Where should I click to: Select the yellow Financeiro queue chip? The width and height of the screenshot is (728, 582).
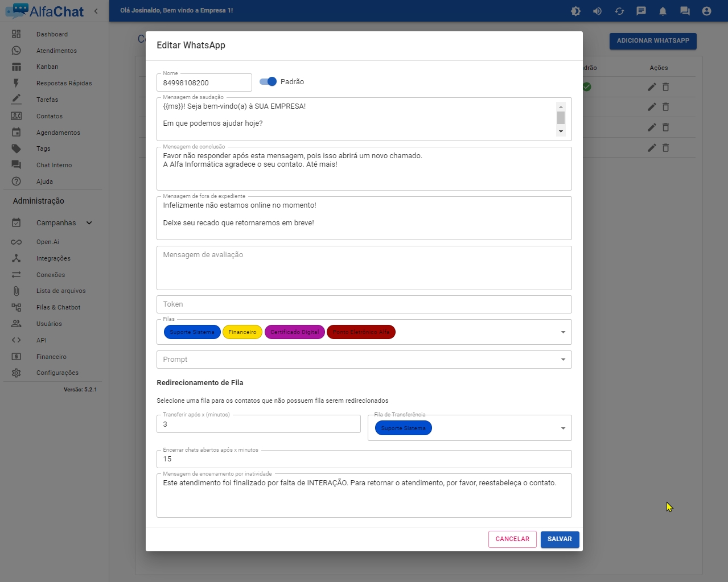(x=242, y=332)
